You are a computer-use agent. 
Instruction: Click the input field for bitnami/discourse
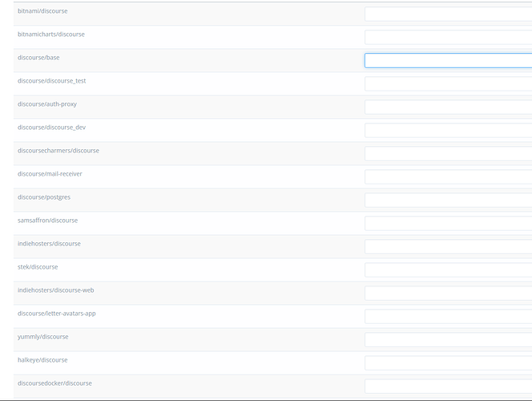pos(448,14)
